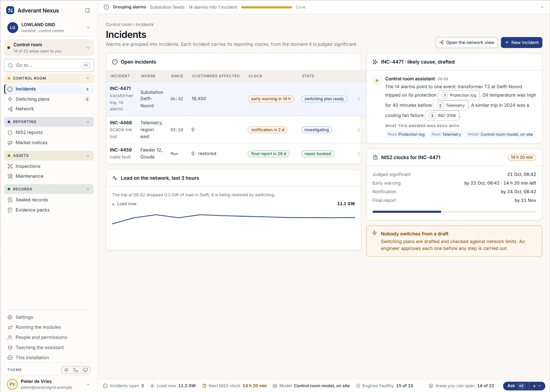This screenshot has width=550, height=392.
Task: Click the Sealed records icon
Action: click(10, 200)
